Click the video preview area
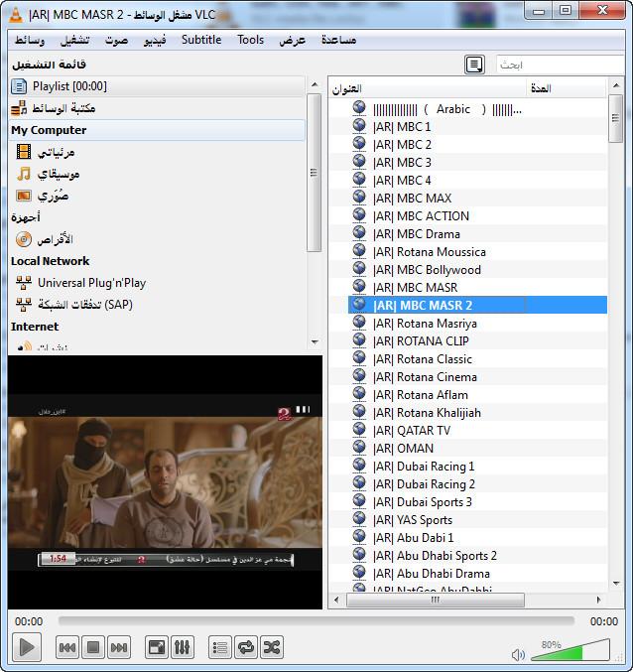The width and height of the screenshot is (633, 672). click(x=165, y=481)
